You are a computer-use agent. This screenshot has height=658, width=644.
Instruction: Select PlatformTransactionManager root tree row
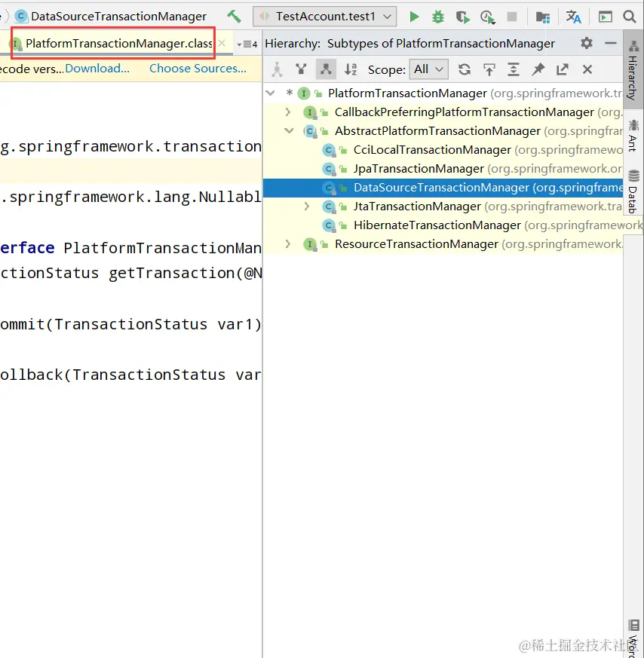coord(443,93)
